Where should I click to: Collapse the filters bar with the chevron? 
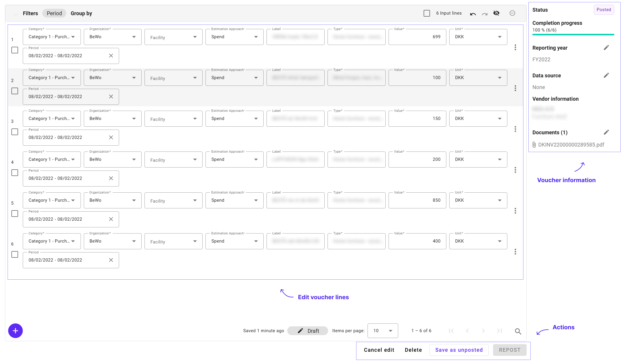tap(16, 14)
